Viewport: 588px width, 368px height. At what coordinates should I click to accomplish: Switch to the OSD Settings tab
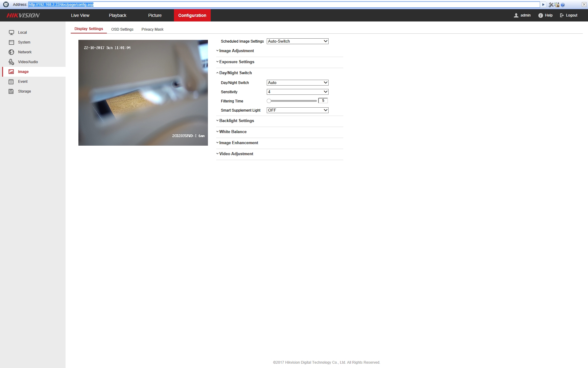click(122, 29)
